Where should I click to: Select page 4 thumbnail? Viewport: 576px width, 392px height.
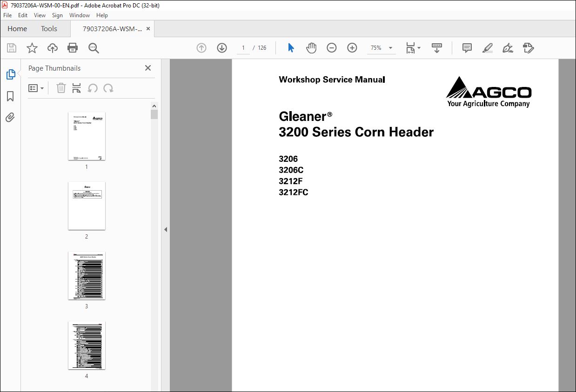(x=87, y=345)
